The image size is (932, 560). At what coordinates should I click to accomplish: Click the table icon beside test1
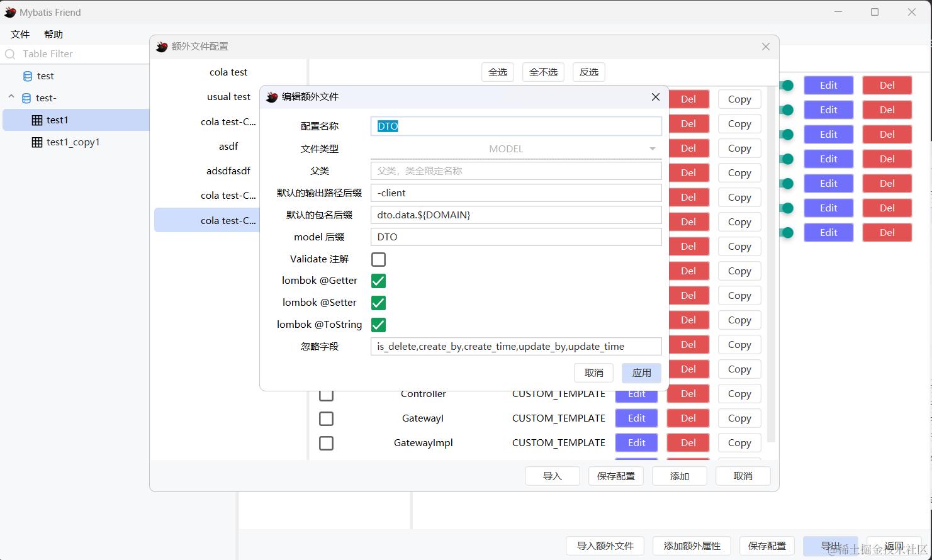[x=37, y=120]
